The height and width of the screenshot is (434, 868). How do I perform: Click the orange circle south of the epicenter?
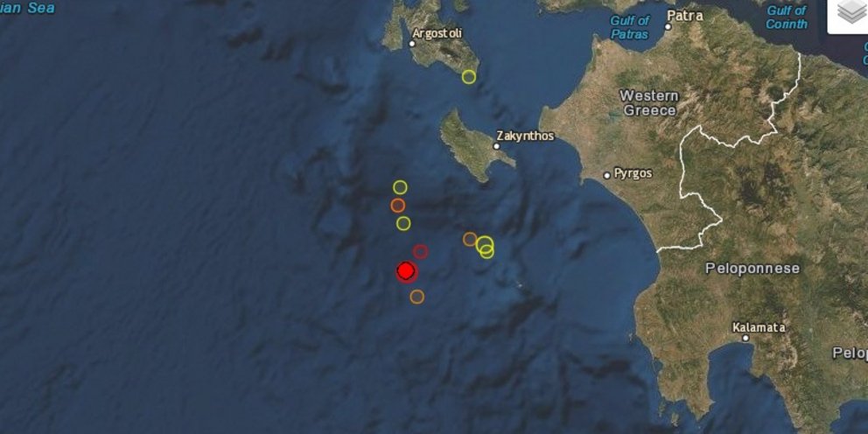pos(417,297)
